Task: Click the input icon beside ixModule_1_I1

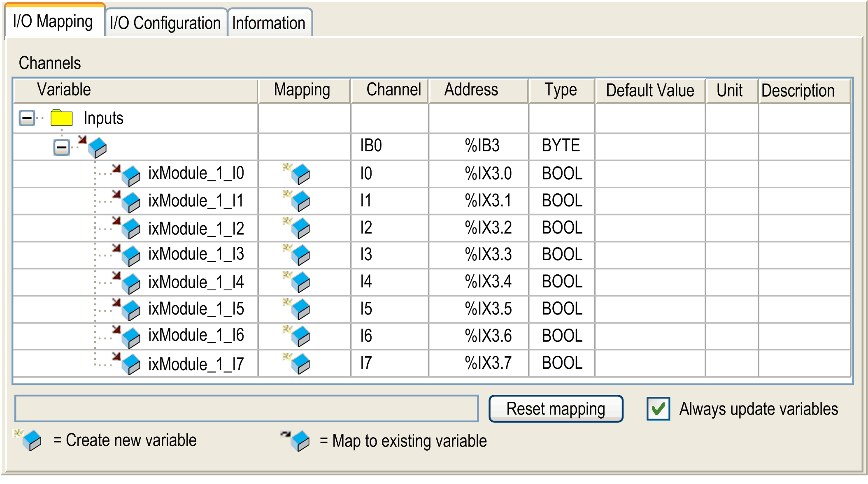Action: click(127, 201)
